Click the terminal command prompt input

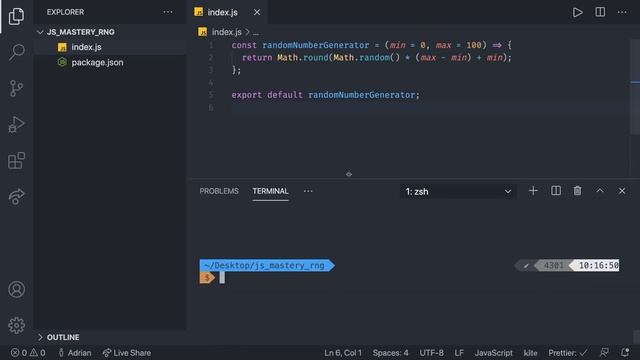(222, 278)
